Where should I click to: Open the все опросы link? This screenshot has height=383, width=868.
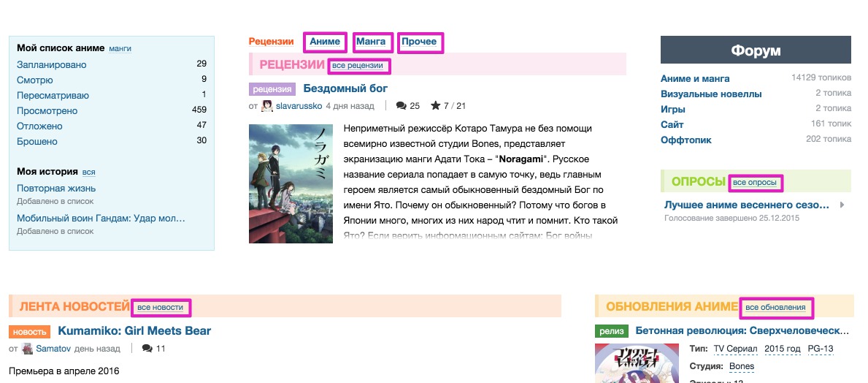755,182
